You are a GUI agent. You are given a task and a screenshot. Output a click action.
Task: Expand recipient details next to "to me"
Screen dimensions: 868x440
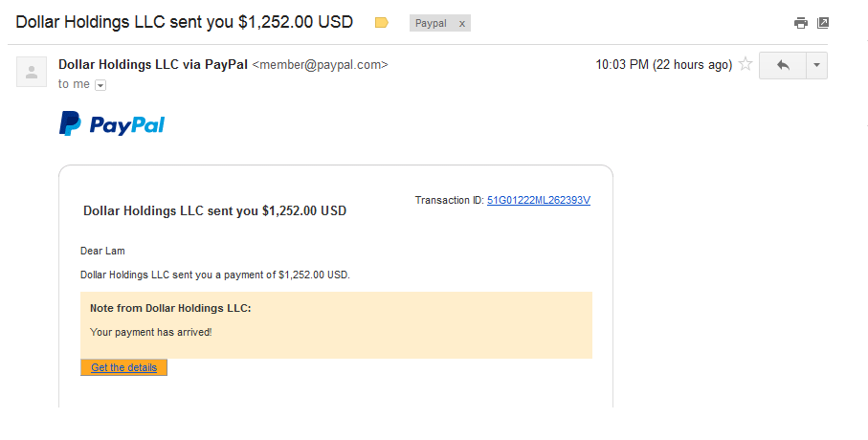100,85
